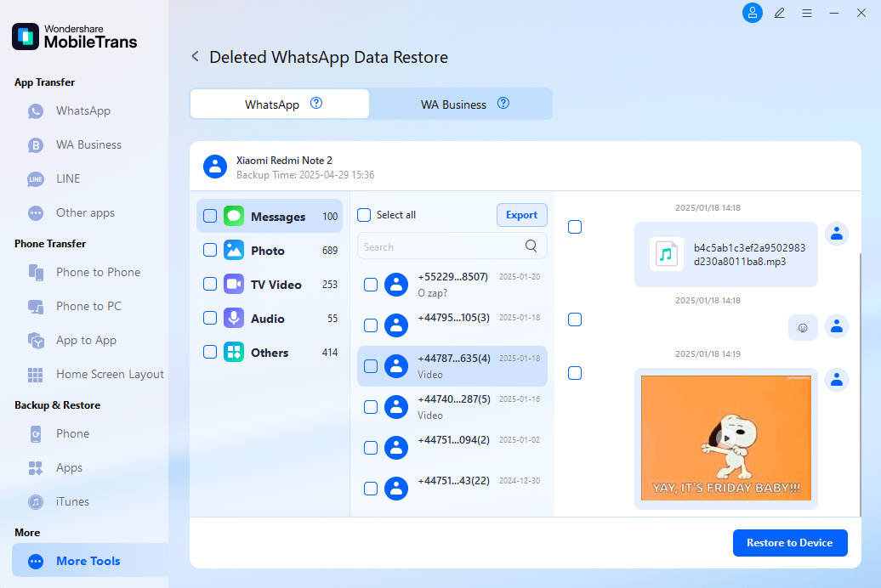Tick the TV Video category checkbox
The image size is (881, 588).
209,284
